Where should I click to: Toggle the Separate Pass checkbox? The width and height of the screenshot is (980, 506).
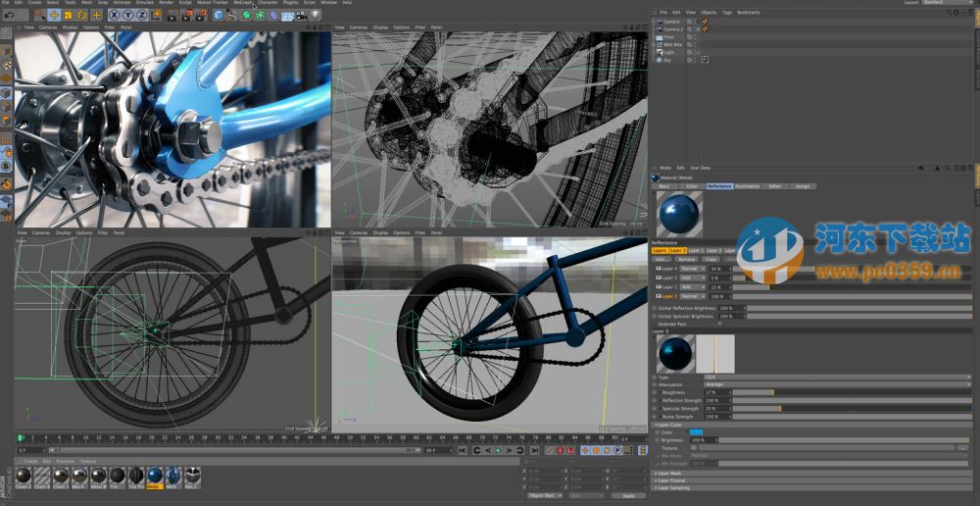[720, 324]
